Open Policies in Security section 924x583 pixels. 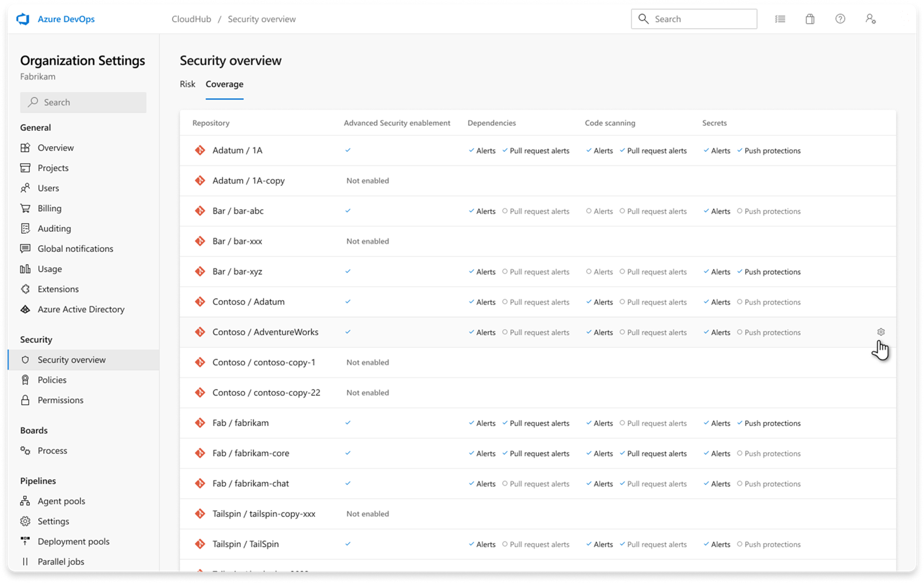click(x=52, y=380)
